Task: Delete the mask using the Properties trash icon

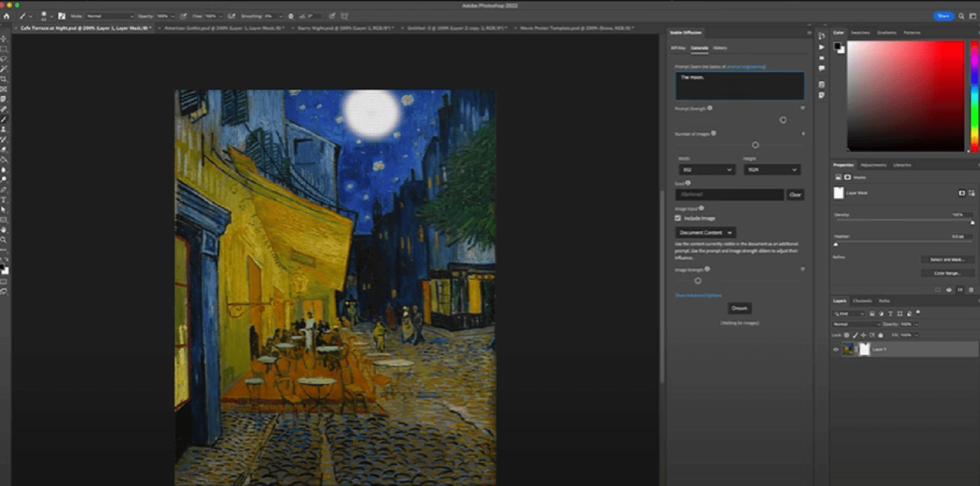Action: 971,289
